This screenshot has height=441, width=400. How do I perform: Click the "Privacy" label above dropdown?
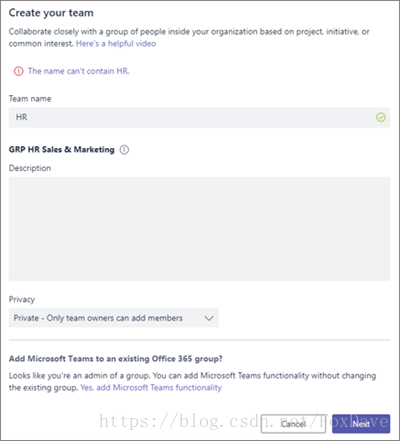click(x=22, y=299)
